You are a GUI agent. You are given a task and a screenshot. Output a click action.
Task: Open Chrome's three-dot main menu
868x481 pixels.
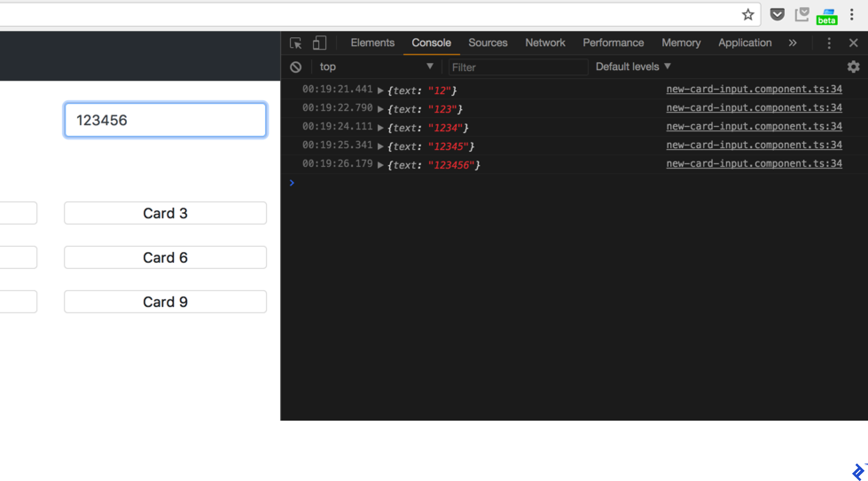(x=852, y=15)
